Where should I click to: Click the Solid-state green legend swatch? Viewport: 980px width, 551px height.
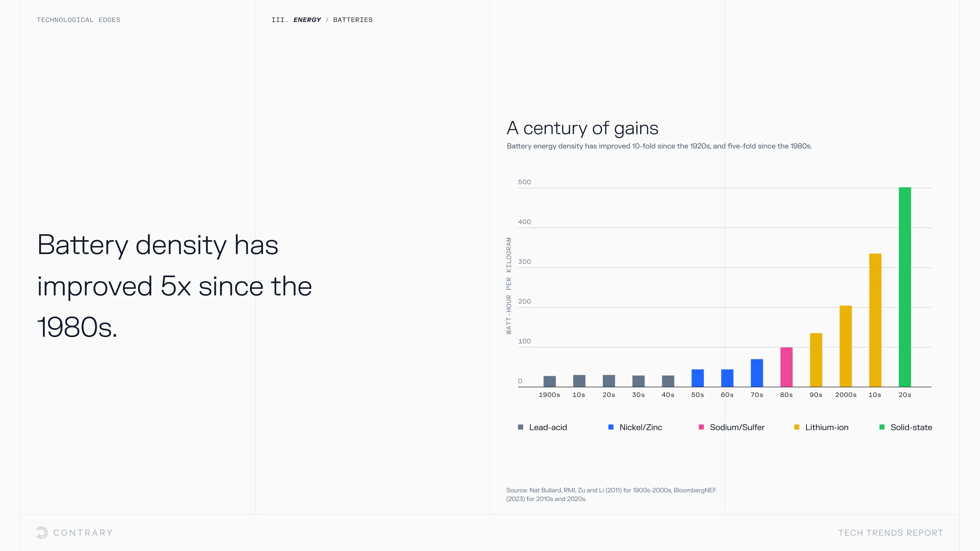point(881,427)
